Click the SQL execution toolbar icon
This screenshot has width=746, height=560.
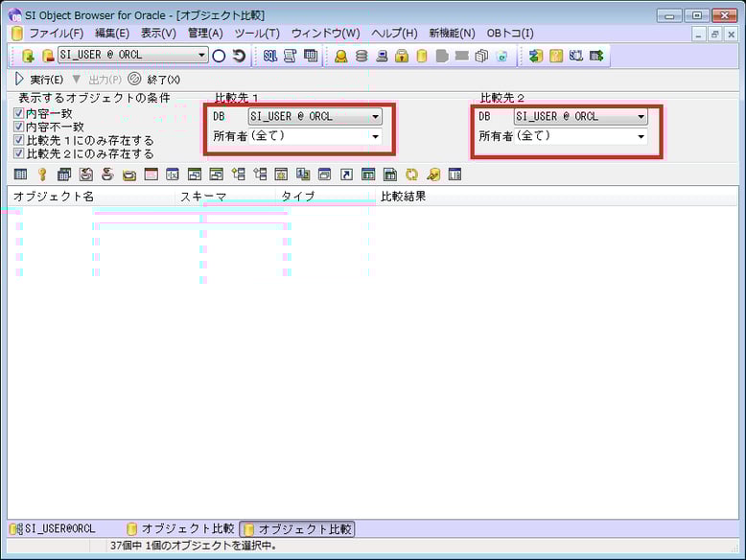coord(269,56)
